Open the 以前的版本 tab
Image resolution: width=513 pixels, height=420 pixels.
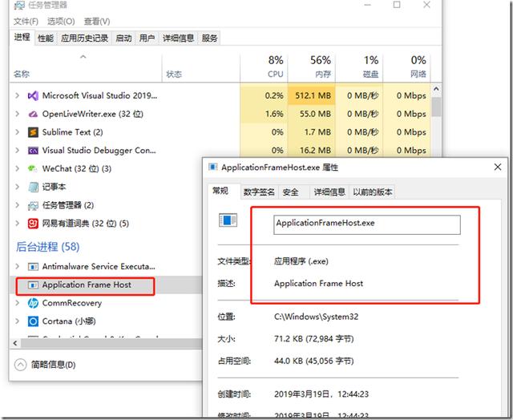coord(372,192)
